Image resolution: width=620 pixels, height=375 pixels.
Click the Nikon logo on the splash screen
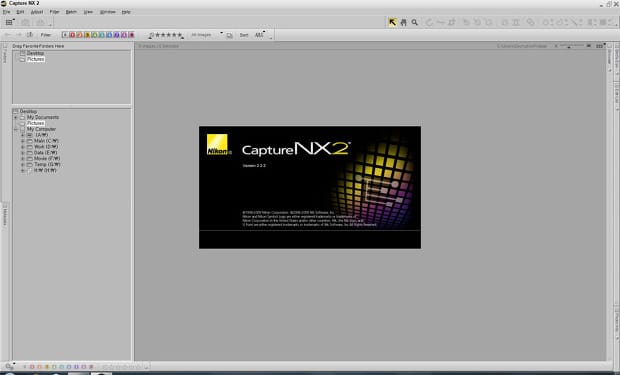pos(217,144)
